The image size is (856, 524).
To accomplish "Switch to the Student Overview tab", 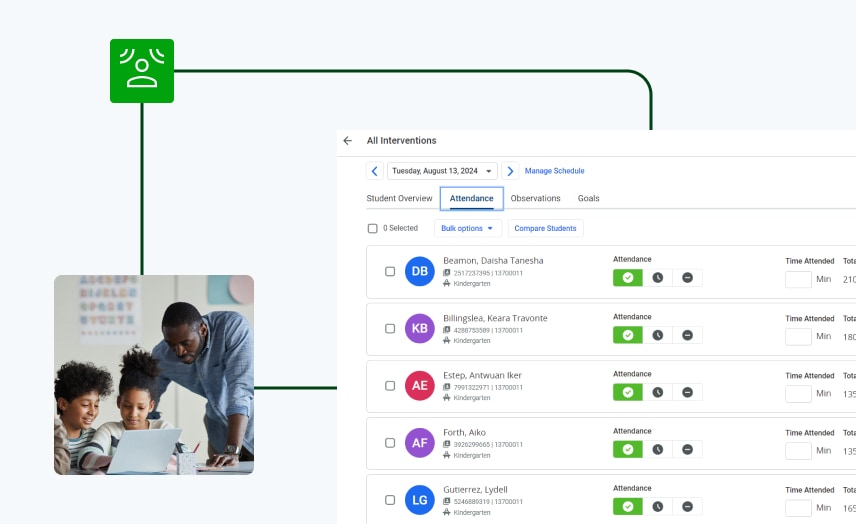I will coord(399,198).
